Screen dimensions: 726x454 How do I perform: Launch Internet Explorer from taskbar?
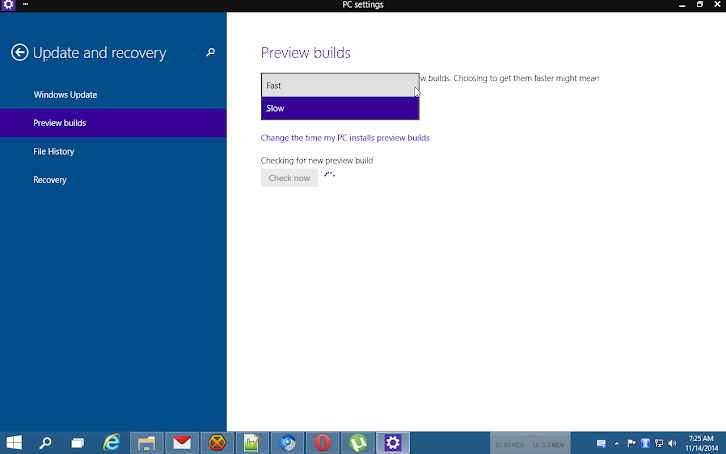(111, 443)
